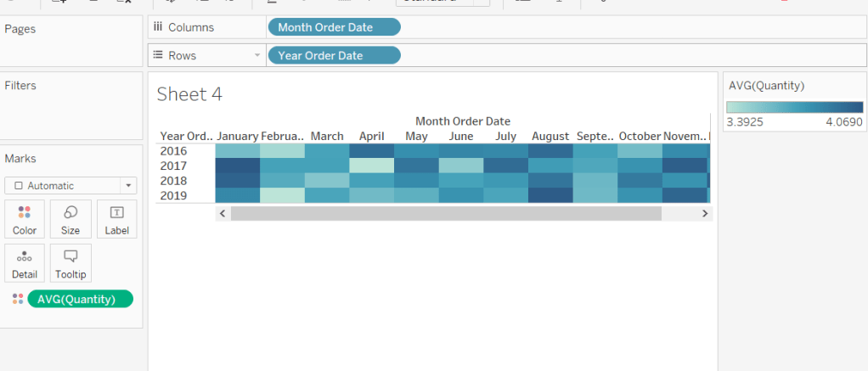Click the Columns shelf icon
This screenshot has width=868, height=371.
(x=158, y=27)
